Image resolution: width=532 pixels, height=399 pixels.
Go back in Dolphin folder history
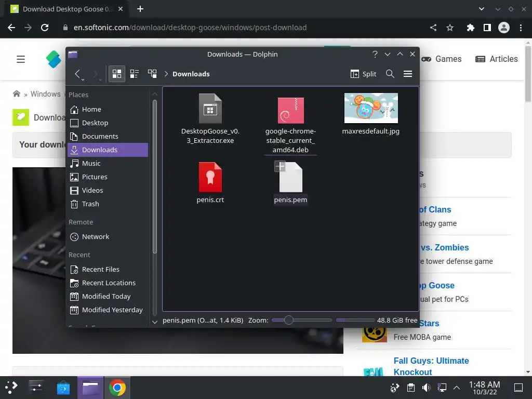pos(77,74)
